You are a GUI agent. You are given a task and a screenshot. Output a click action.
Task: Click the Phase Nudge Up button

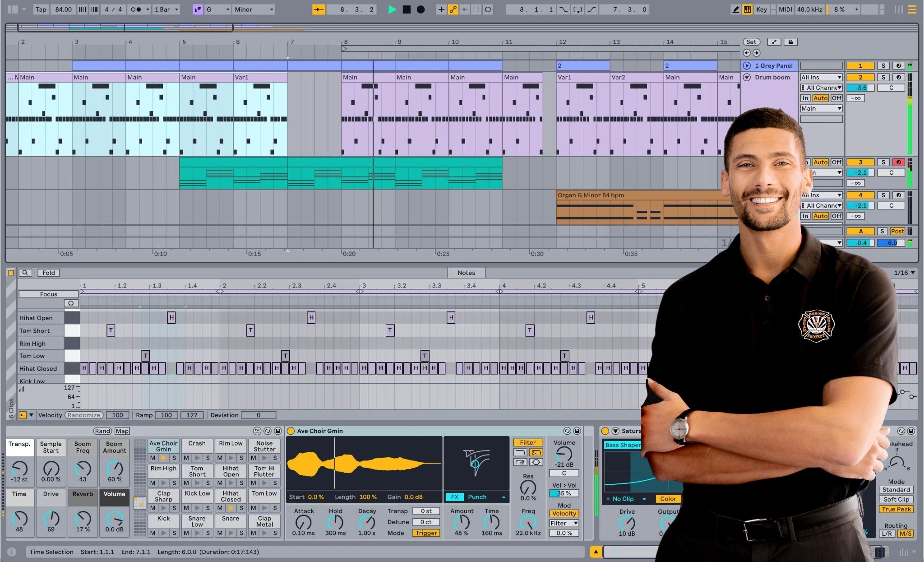click(94, 9)
